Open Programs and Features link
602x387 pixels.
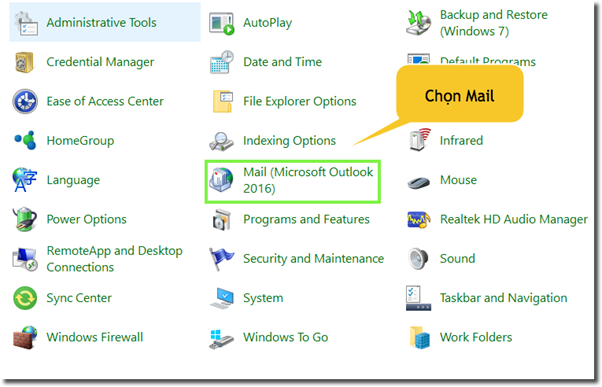306,219
